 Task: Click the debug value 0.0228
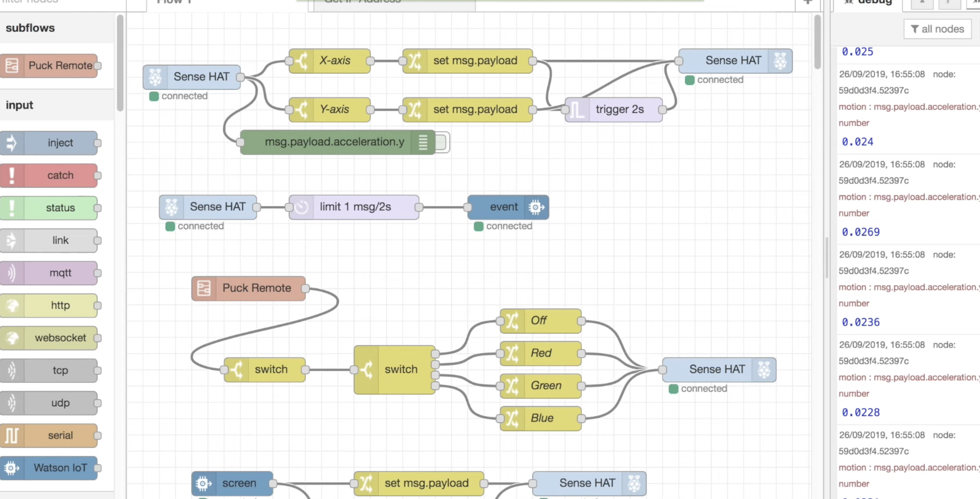(x=860, y=412)
